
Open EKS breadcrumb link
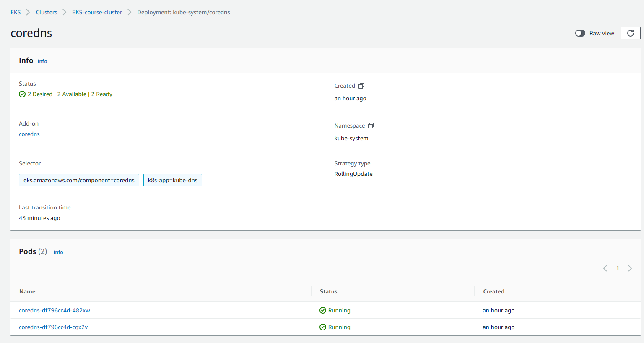click(16, 12)
